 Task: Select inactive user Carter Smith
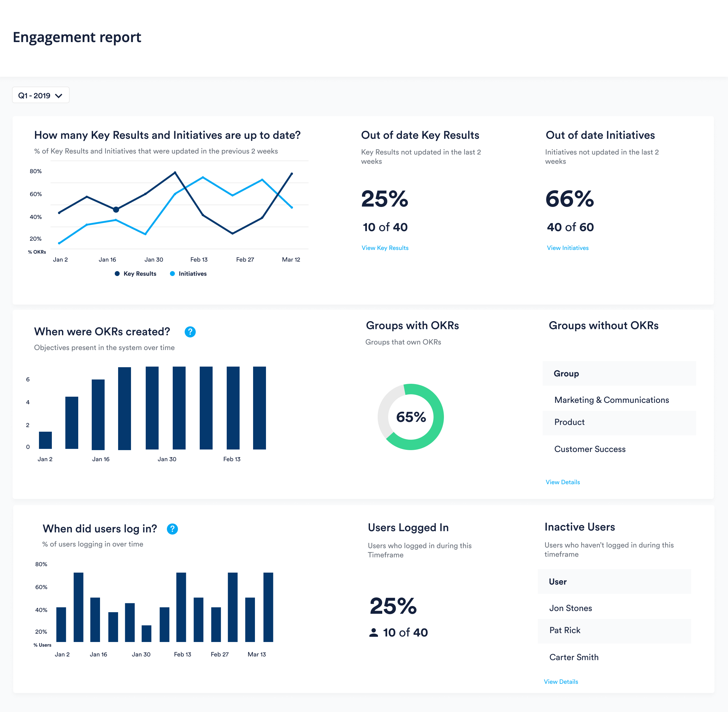pyautogui.click(x=574, y=657)
